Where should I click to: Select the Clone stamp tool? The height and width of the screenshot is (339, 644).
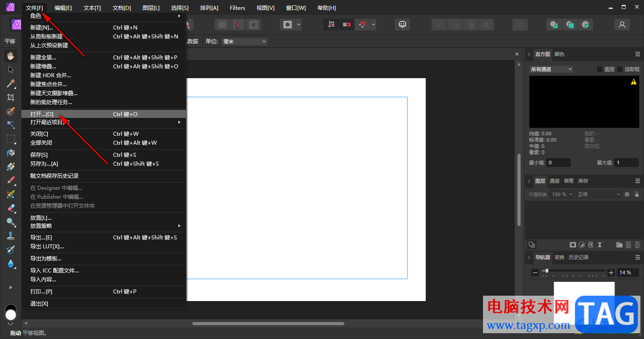11,236
